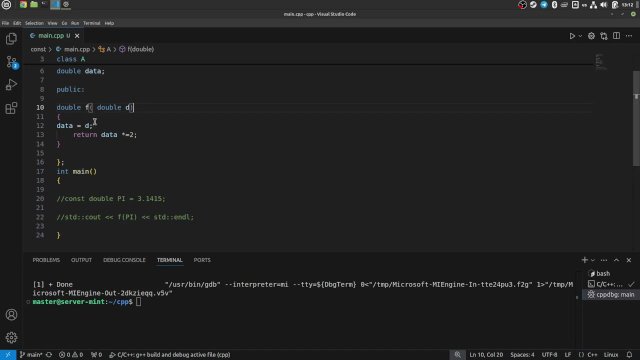This screenshot has width=640, height=360.
Task: Click the open changes icon in editor toolbar
Action: [x=604, y=36]
